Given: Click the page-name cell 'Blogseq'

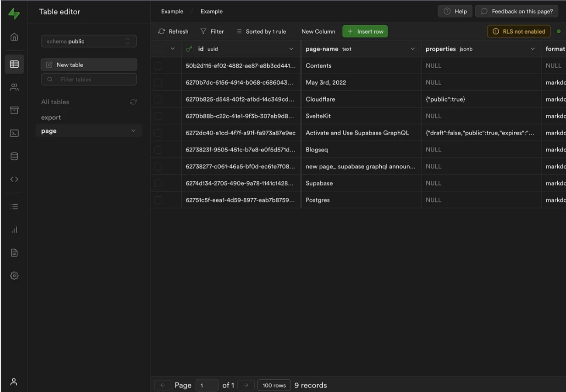Looking at the screenshot, I should coord(361,150).
